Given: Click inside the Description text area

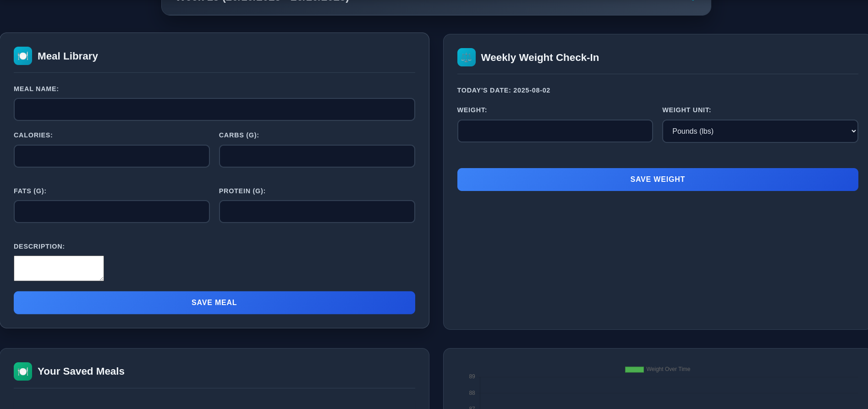Looking at the screenshot, I should [x=59, y=268].
